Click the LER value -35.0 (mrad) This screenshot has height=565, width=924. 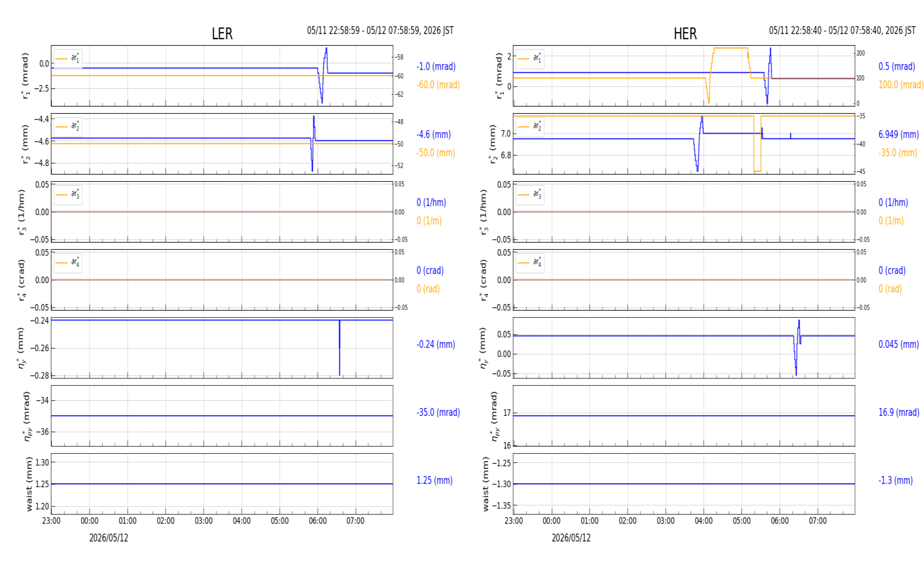pos(438,413)
